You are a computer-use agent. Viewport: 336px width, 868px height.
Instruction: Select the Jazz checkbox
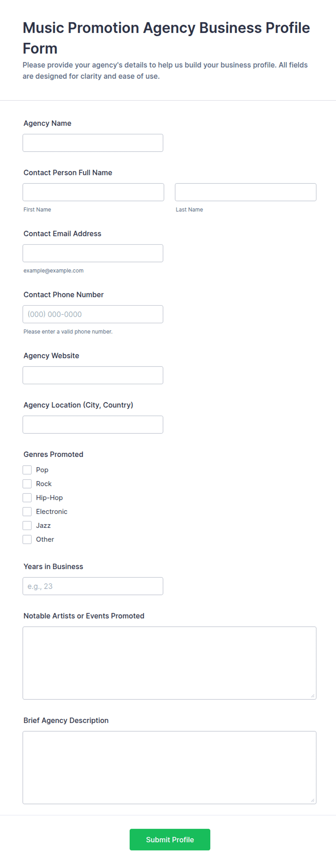[27, 525]
